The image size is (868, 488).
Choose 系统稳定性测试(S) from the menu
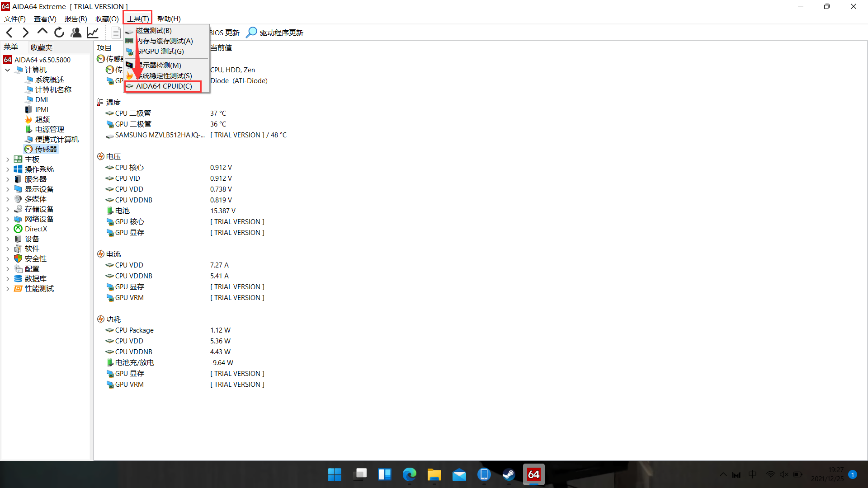point(165,76)
